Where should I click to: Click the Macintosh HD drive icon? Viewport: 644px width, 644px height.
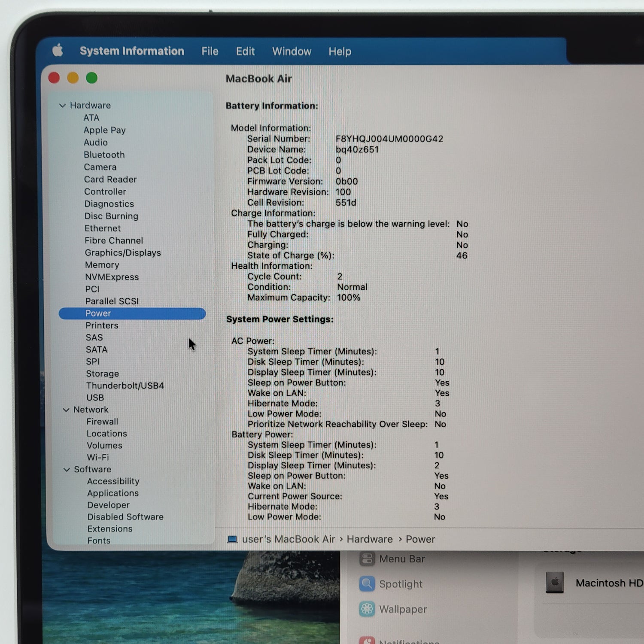coord(555,583)
